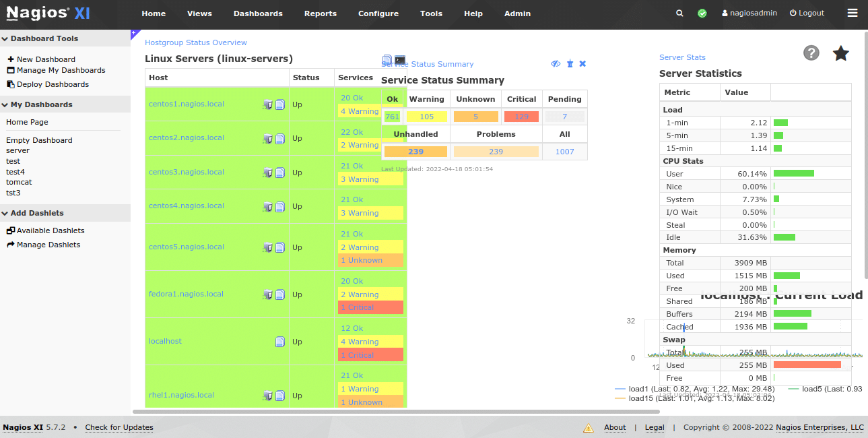868x438 pixels.
Task: View fedora1.nagios.local host status icon
Action: (x=267, y=294)
